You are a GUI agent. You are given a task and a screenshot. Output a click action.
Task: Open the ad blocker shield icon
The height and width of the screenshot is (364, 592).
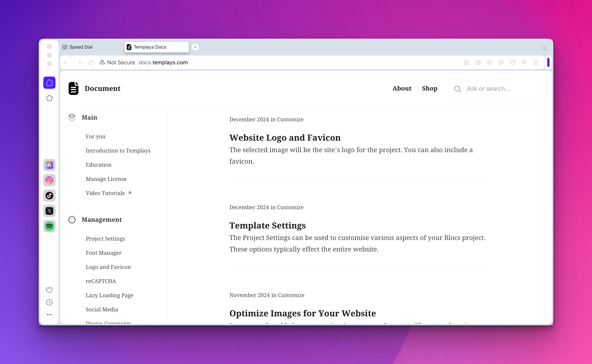[490, 63]
